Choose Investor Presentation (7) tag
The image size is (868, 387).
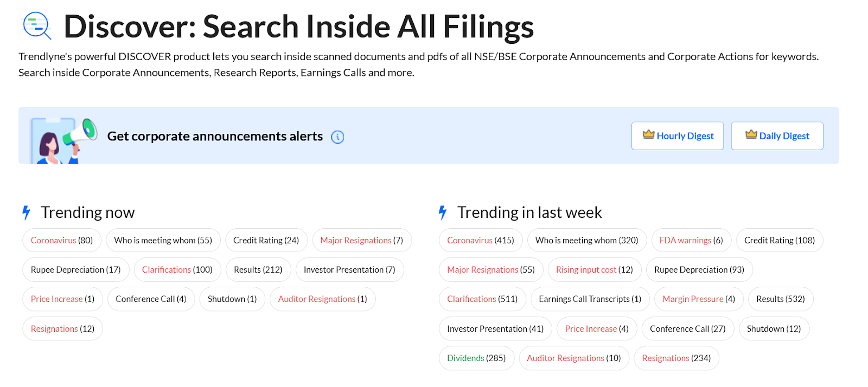[x=349, y=269]
